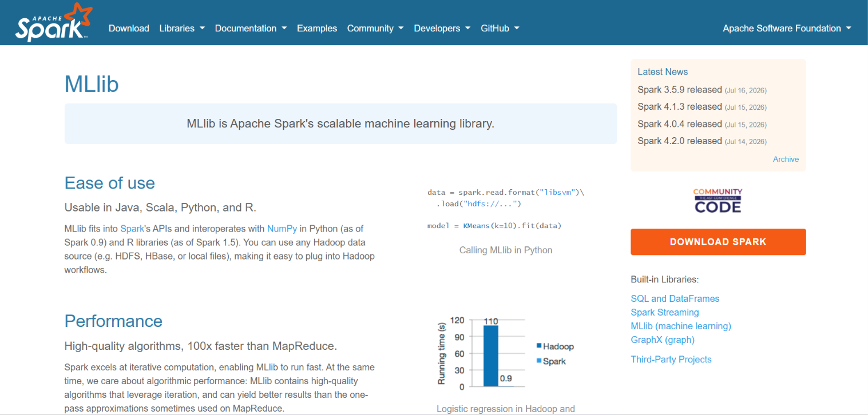Viewport: 868px width, 415px height.
Task: Expand the GitHub dropdown menu
Action: coord(500,29)
